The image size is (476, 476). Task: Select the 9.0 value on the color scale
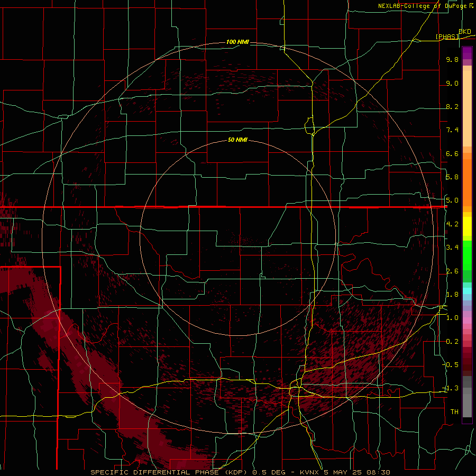pos(452,83)
